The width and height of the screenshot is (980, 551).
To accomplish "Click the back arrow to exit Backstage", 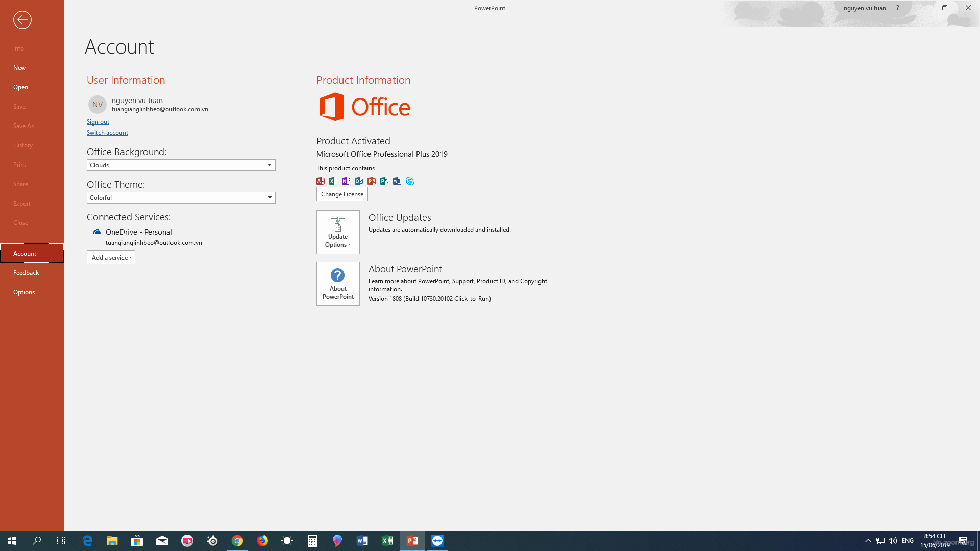I will click(x=22, y=20).
